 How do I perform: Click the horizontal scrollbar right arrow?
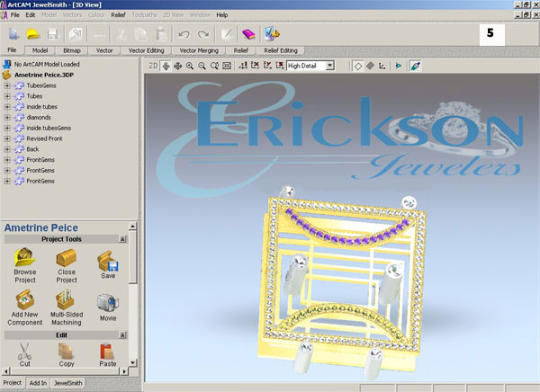click(x=124, y=371)
